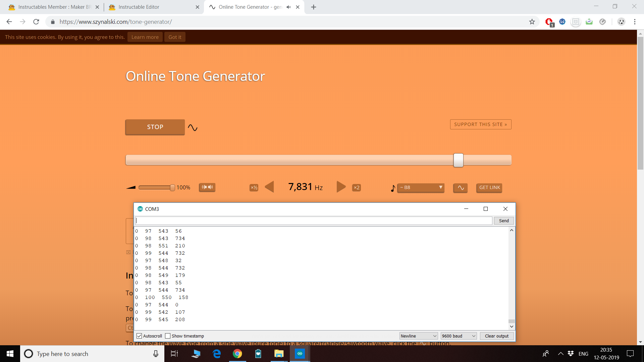
Task: Mute tab via speaker icon on tab
Action: pos(288,7)
